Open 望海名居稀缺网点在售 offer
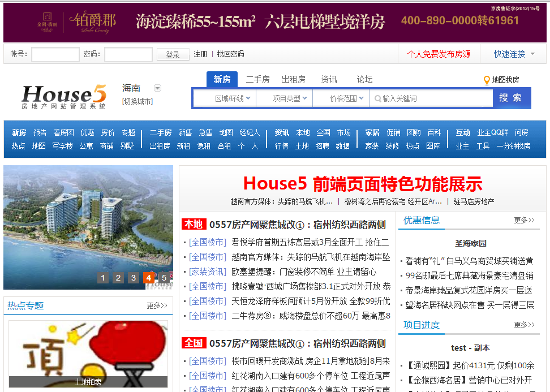550x392 pixels. coord(470,305)
